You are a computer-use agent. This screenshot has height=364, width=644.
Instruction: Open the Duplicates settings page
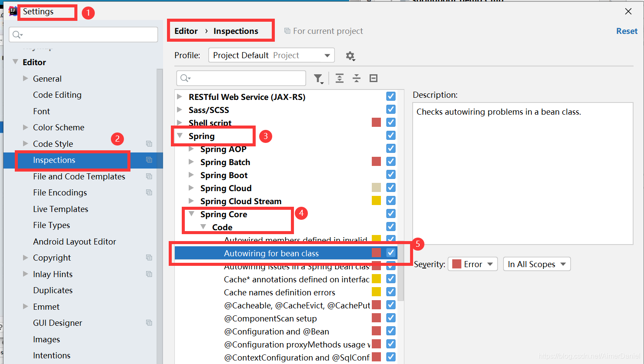point(53,290)
